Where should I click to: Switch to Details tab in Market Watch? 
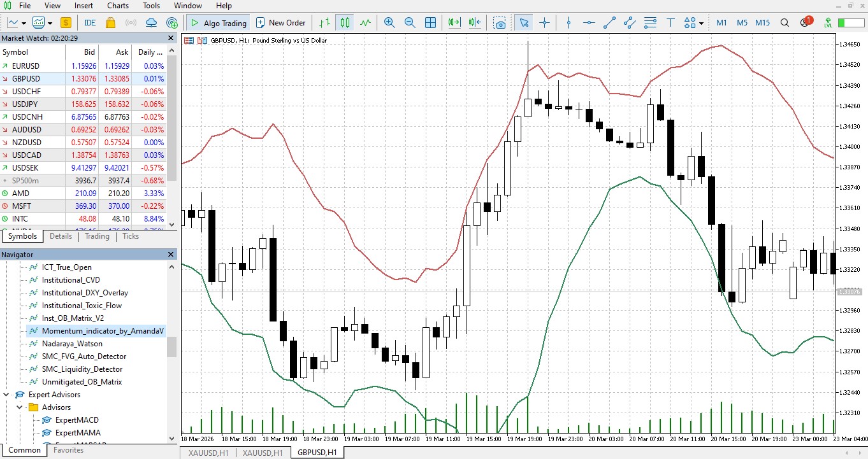coord(61,236)
